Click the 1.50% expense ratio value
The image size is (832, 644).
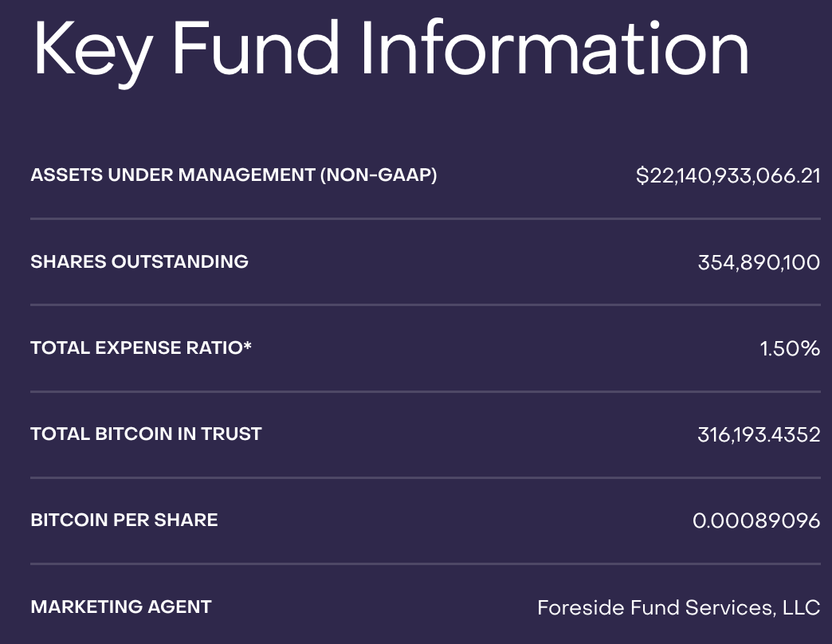click(790, 348)
